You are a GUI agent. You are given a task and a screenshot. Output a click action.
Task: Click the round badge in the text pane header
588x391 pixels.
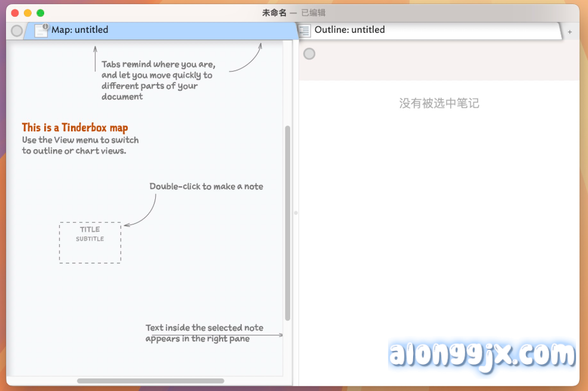pos(309,54)
